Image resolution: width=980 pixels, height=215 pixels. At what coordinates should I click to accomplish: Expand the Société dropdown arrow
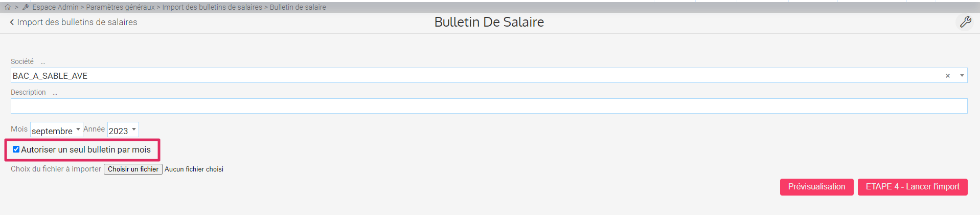point(962,76)
